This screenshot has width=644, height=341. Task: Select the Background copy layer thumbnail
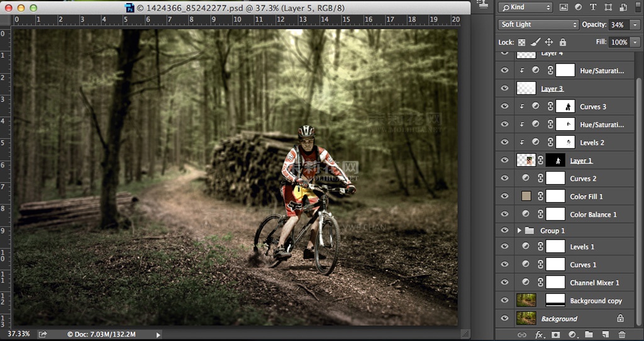pos(526,300)
